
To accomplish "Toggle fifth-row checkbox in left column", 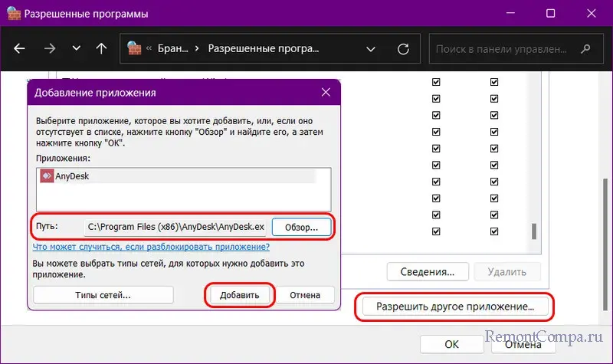I will click(x=436, y=149).
